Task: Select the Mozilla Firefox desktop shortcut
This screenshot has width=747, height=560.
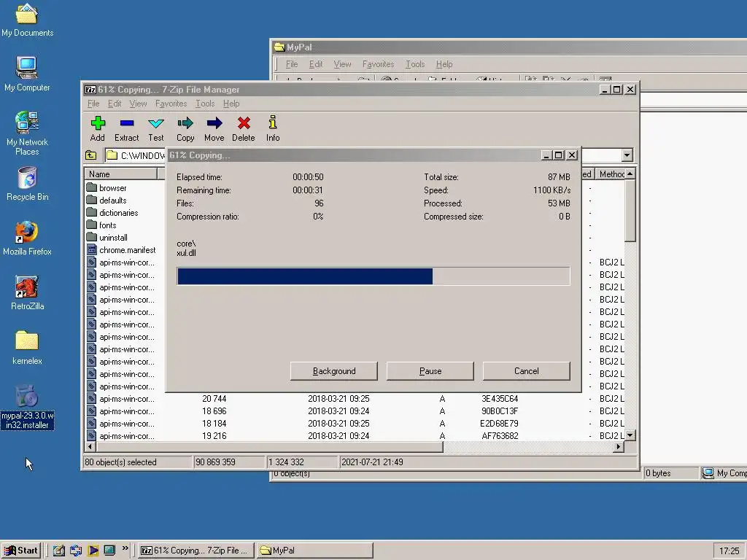Action: (27, 238)
